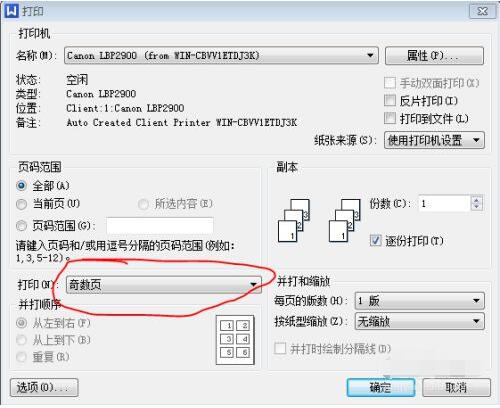Image resolution: width=500 pixels, height=408 pixels.
Task: Expand the 按纸型缩放 dropdown
Action: (x=419, y=321)
